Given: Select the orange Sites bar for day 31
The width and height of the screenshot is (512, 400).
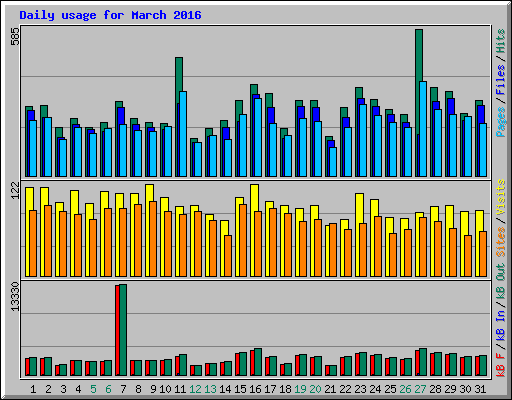Looking at the screenshot, I should (x=483, y=254).
